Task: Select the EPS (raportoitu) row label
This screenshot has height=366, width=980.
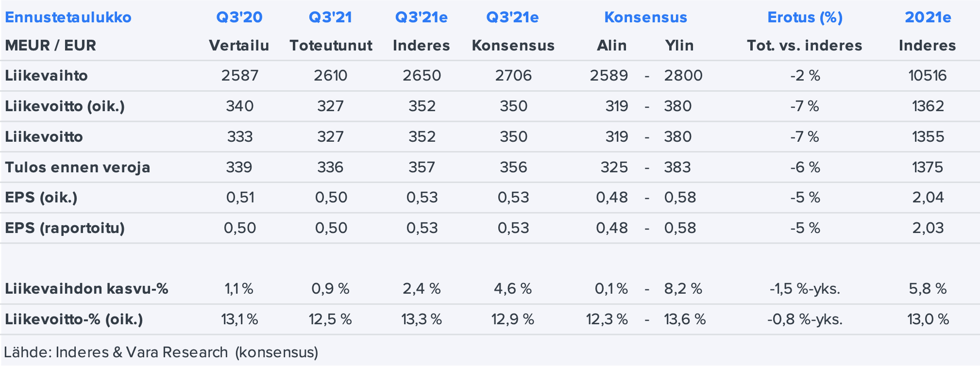Action: tap(65, 228)
